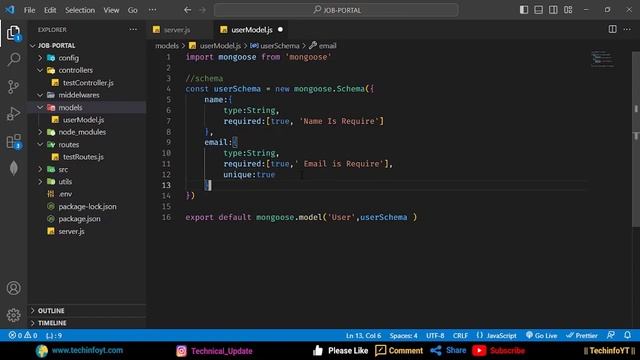Open package-lock.json file
The height and width of the screenshot is (360, 640).
click(87, 207)
